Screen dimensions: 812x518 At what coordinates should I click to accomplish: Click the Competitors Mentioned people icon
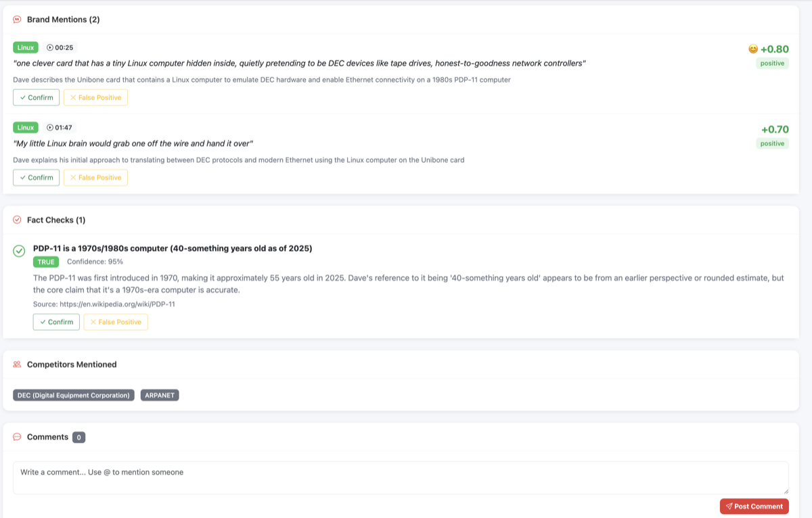click(17, 364)
